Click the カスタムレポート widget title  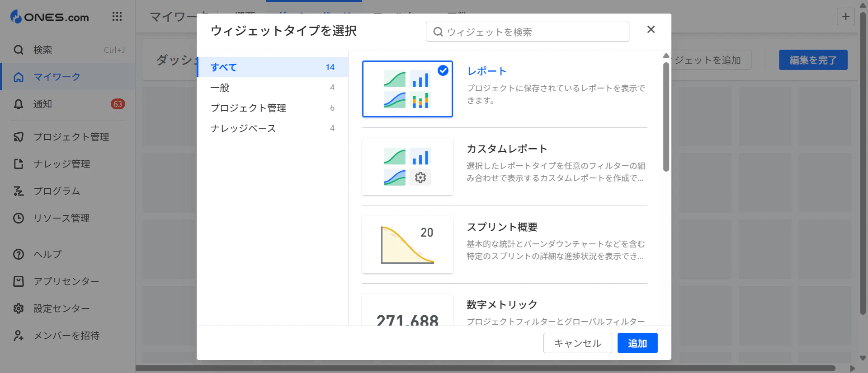click(507, 149)
